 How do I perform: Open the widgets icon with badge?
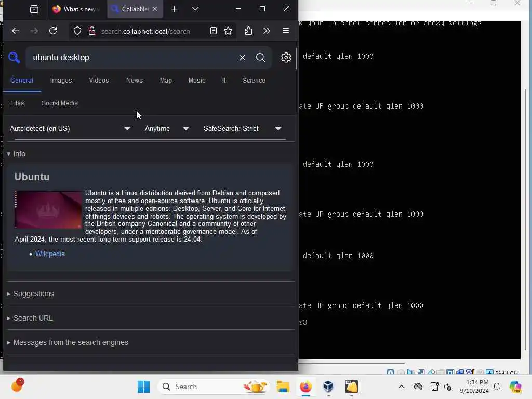(x=17, y=385)
